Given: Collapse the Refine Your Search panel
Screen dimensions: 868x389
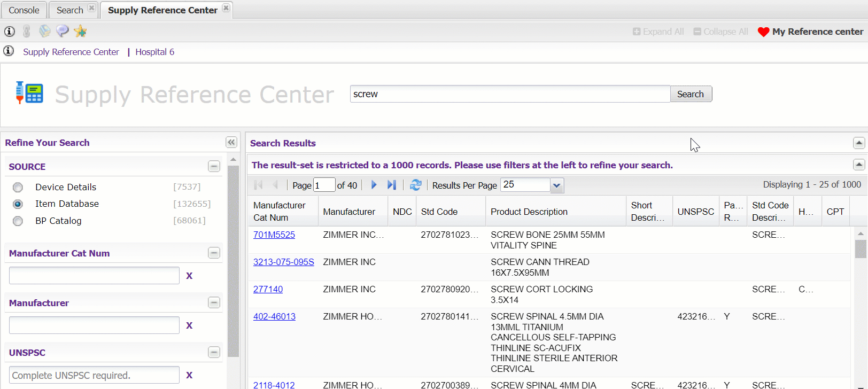Looking at the screenshot, I should coord(231,142).
